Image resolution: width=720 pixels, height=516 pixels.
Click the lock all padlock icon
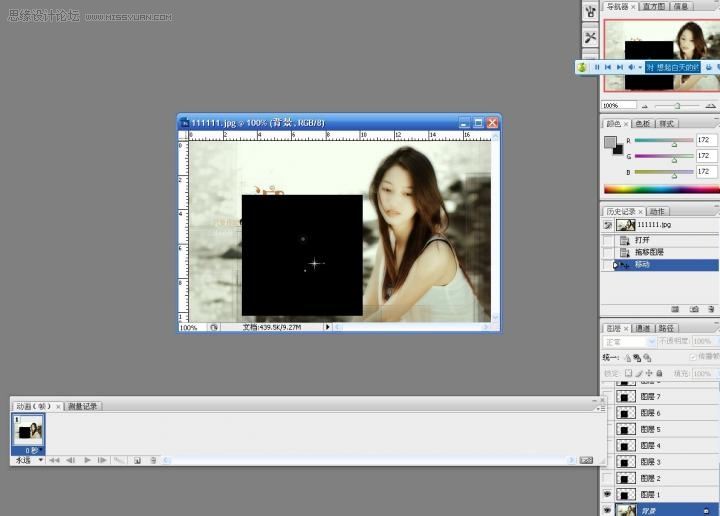(x=659, y=373)
